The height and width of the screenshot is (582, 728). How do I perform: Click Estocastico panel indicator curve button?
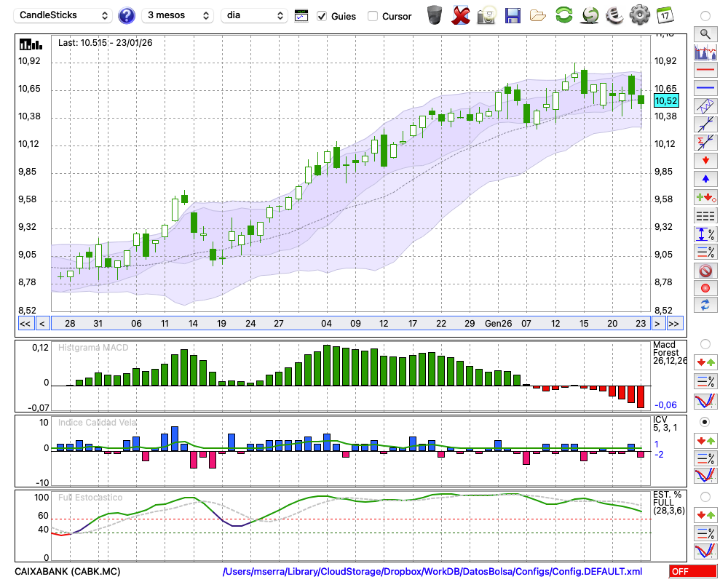pos(705,551)
